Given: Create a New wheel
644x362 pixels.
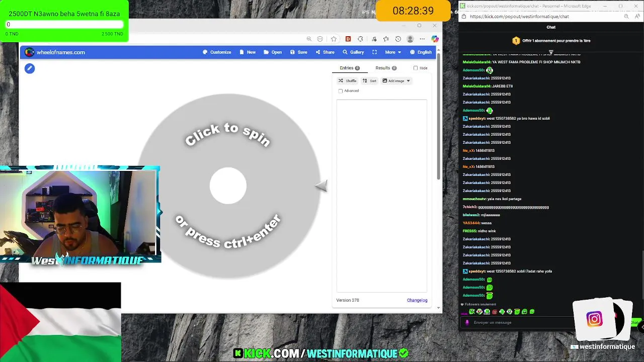Looking at the screenshot, I should [x=248, y=52].
